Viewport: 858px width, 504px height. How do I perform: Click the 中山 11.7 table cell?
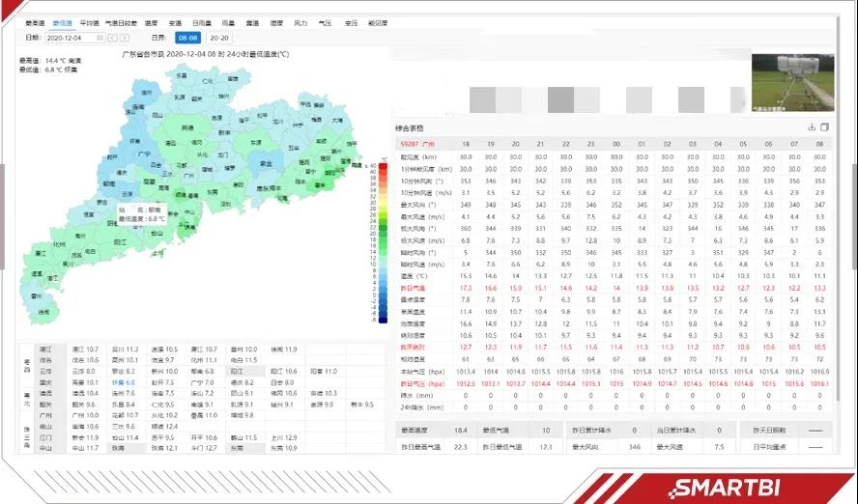click(85, 448)
